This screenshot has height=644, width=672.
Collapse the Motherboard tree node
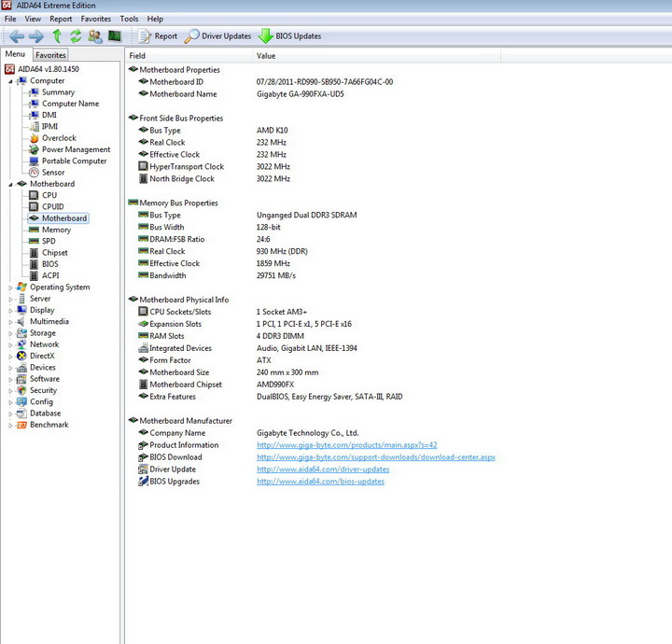coord(10,185)
